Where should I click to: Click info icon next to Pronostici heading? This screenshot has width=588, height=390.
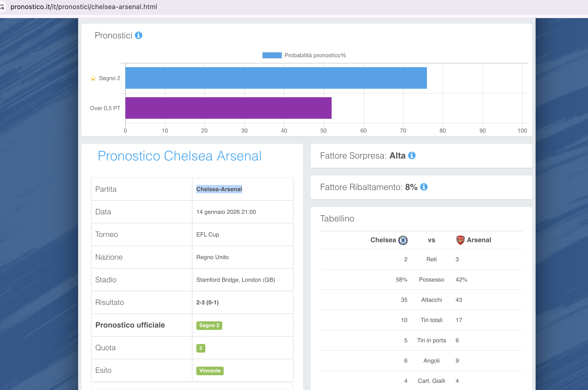pyautogui.click(x=138, y=35)
